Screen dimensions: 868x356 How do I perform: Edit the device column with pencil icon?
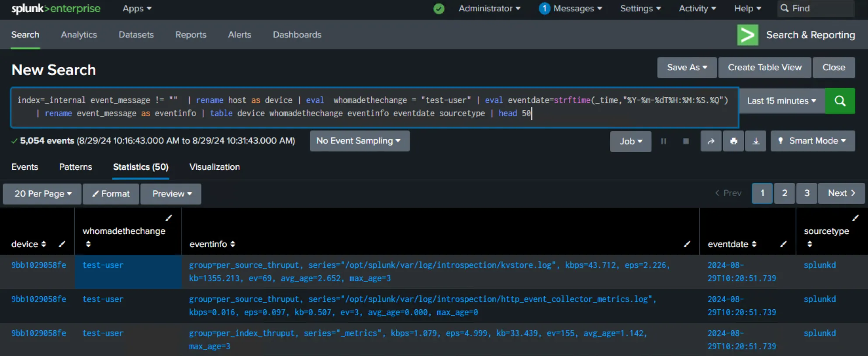click(x=62, y=244)
